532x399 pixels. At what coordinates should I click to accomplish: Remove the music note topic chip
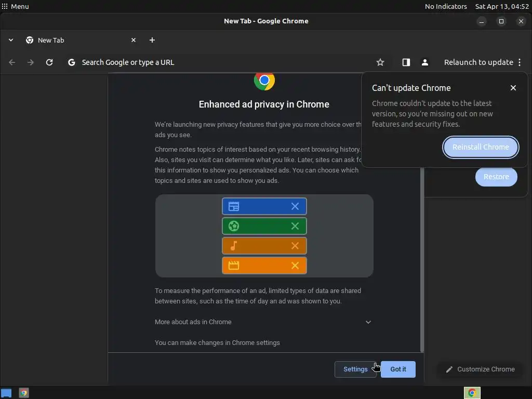(295, 246)
